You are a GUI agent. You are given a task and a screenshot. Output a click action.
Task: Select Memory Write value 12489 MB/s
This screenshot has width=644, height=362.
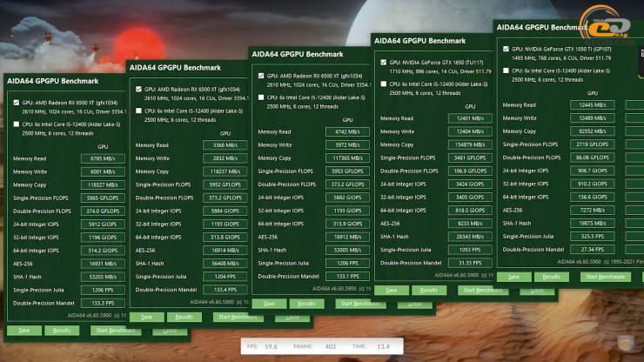click(x=593, y=118)
